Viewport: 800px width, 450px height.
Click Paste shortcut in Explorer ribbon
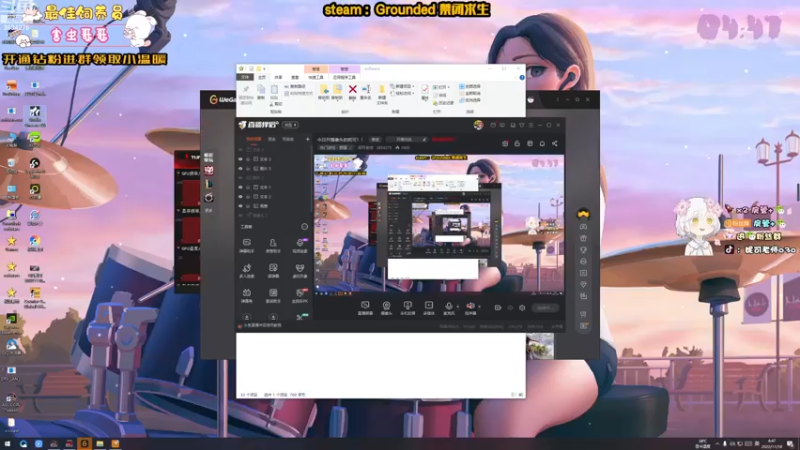298,93
